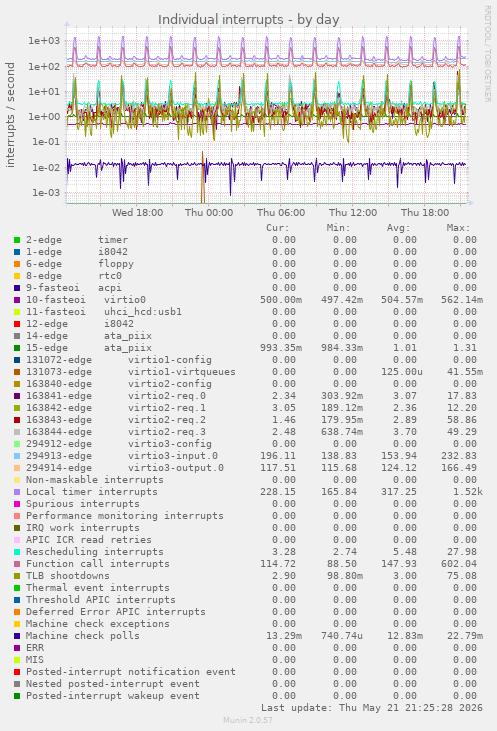
Task: Click the 2-edge timer green color swatch
Action: 17,240
